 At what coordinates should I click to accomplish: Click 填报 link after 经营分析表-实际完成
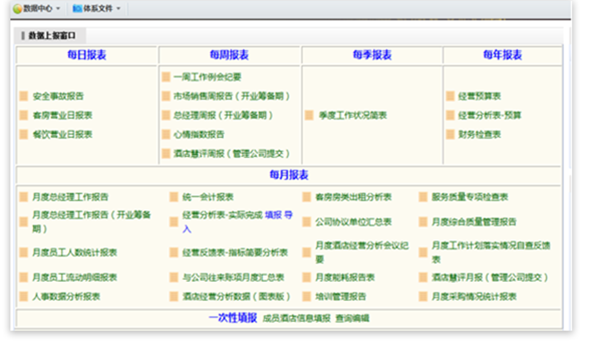click(273, 215)
